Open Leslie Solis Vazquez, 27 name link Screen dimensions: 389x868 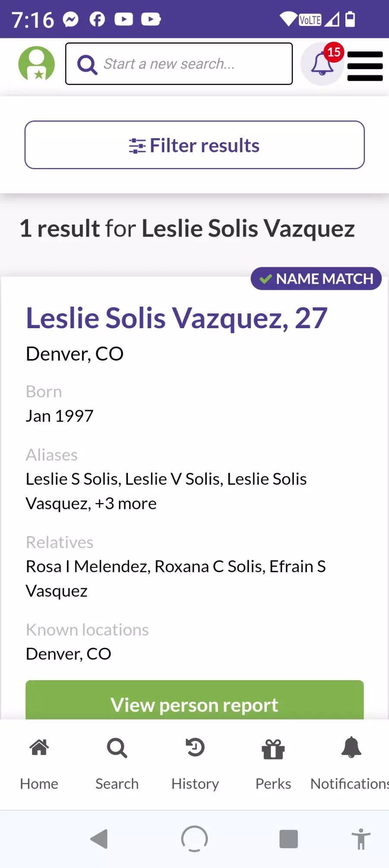[177, 318]
